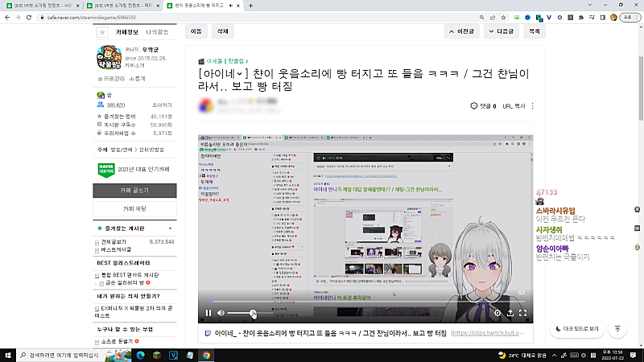Click the 카페 글쓰기 button
Image resolution: width=644 pixels, height=362 pixels.
134,191
